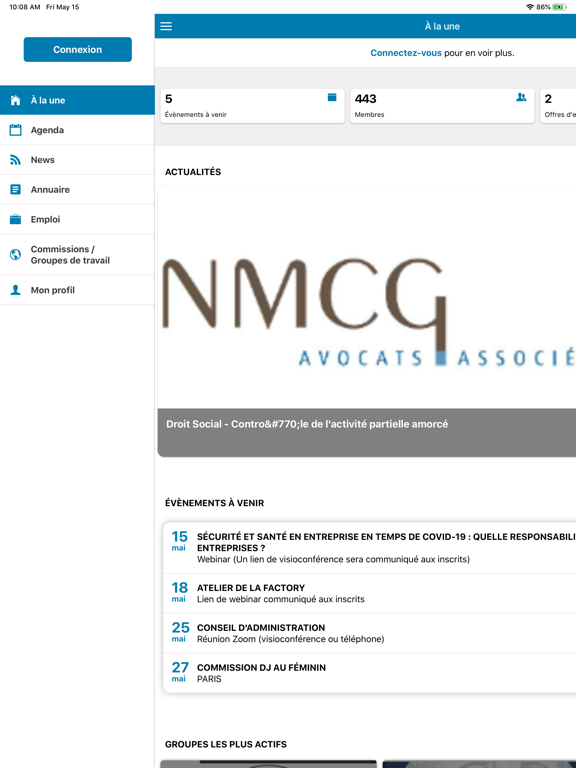This screenshot has width=576, height=768.
Task: Open the hamburger menu icon
Action: click(x=166, y=26)
